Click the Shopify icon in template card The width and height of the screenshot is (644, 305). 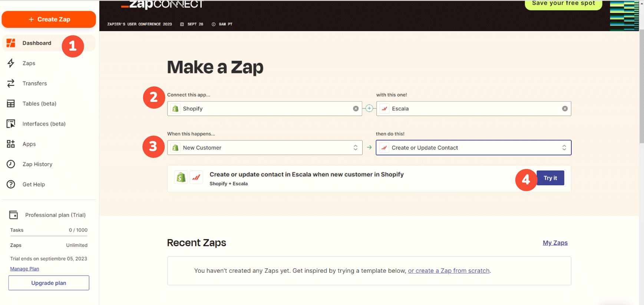coord(181,178)
